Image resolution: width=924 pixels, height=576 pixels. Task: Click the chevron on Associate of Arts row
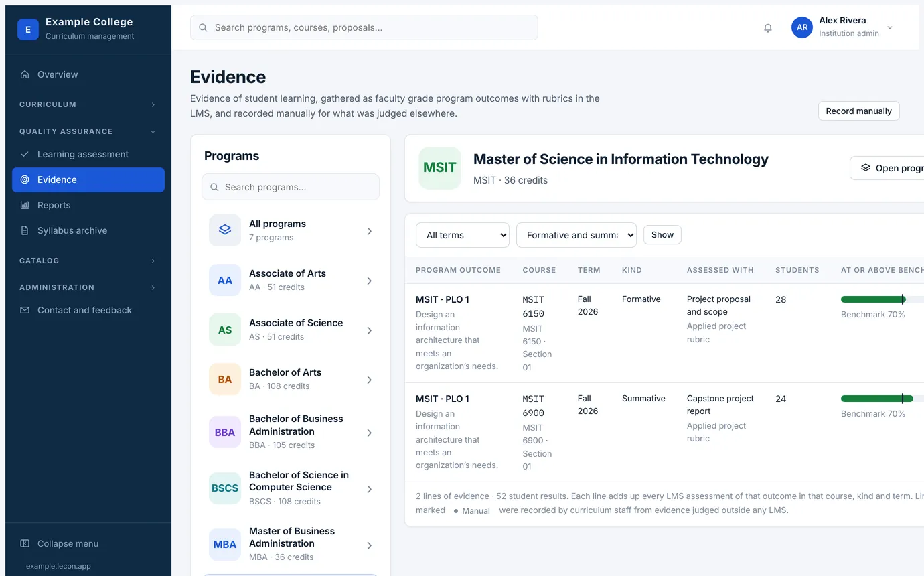370,281
